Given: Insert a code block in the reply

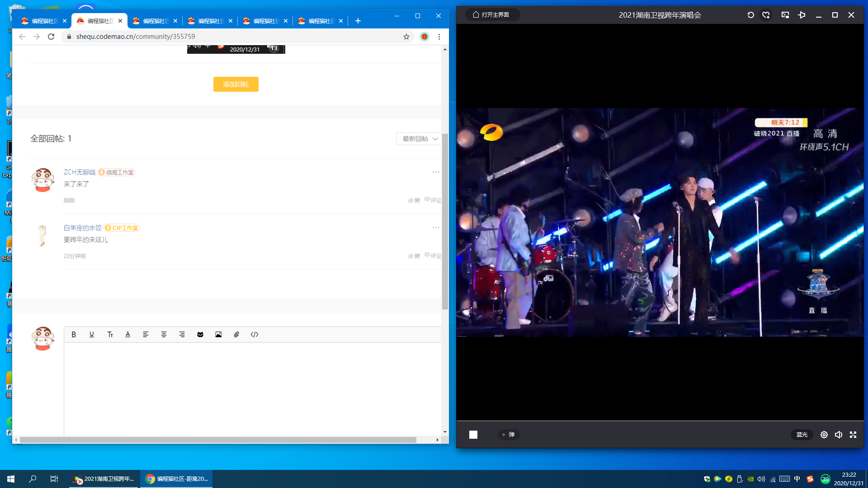Looking at the screenshot, I should (x=255, y=334).
